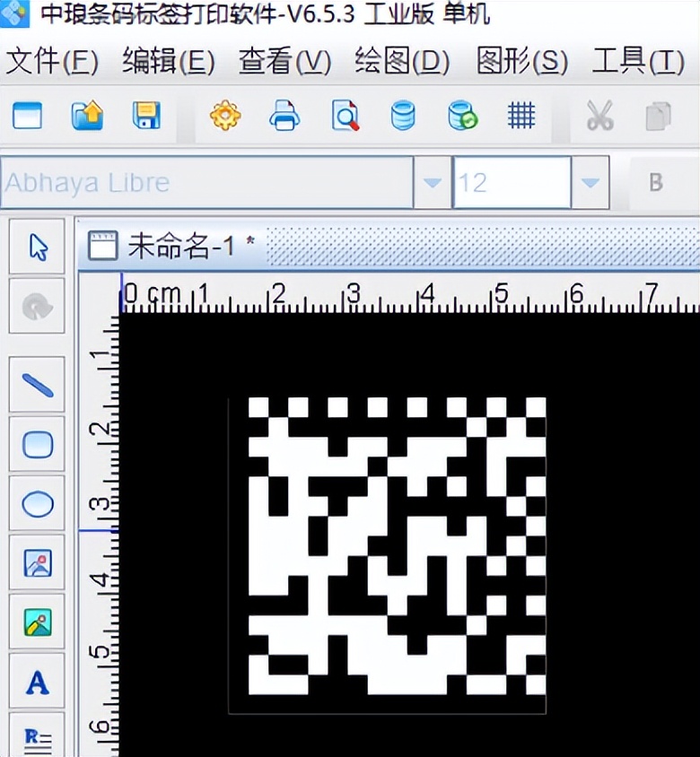Open document settings gear icon

click(x=225, y=116)
